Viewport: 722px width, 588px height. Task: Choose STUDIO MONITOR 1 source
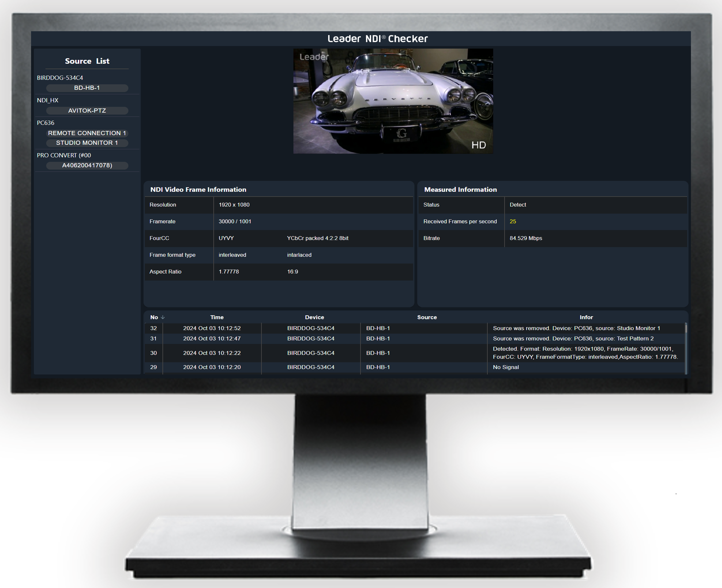pos(87,143)
